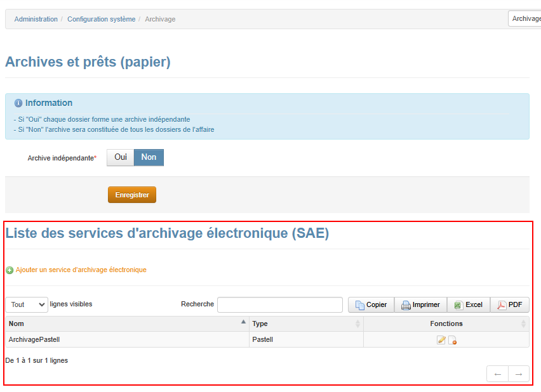
Task: Click 'Ajouter un service d'archivage électronique' link
Action: click(x=81, y=270)
